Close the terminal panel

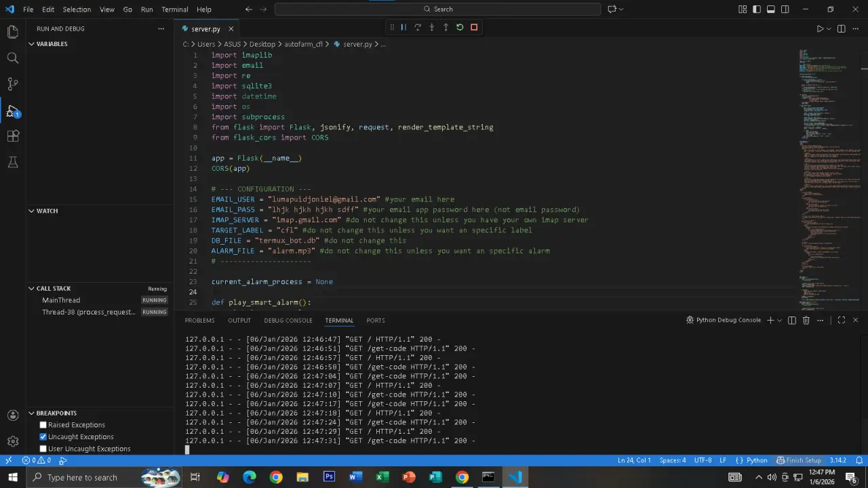click(856, 320)
